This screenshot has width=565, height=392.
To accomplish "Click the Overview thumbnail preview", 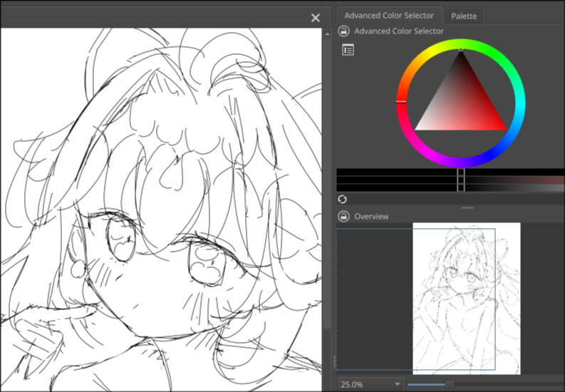I will (x=466, y=299).
